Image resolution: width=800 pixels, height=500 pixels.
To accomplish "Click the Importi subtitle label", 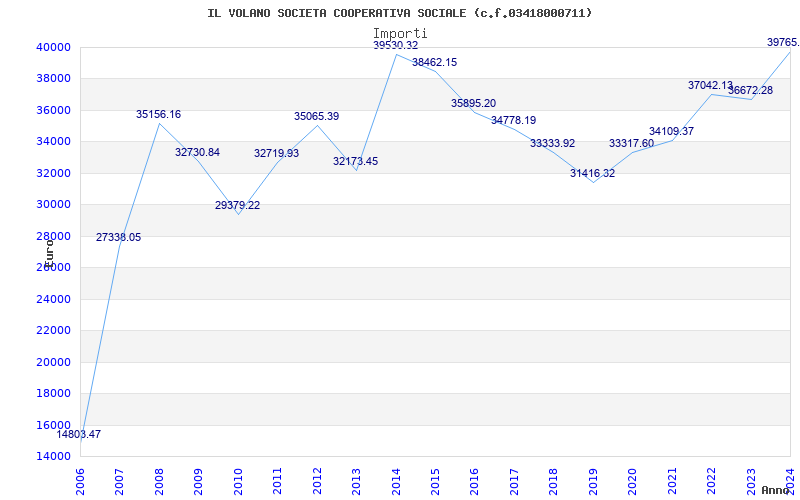I will click(400, 34).
